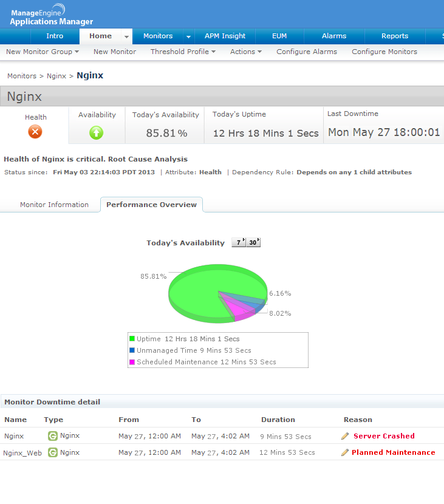
Task: Open the Alarms tab
Action: coord(334,36)
